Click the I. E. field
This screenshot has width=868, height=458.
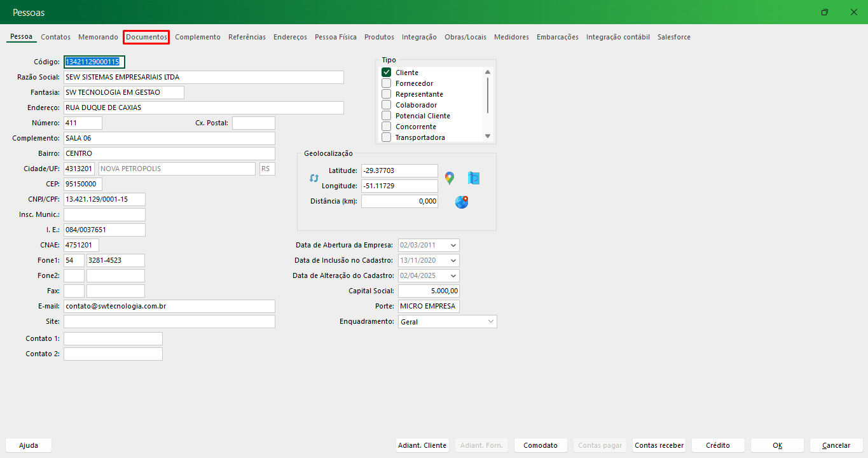(x=104, y=230)
